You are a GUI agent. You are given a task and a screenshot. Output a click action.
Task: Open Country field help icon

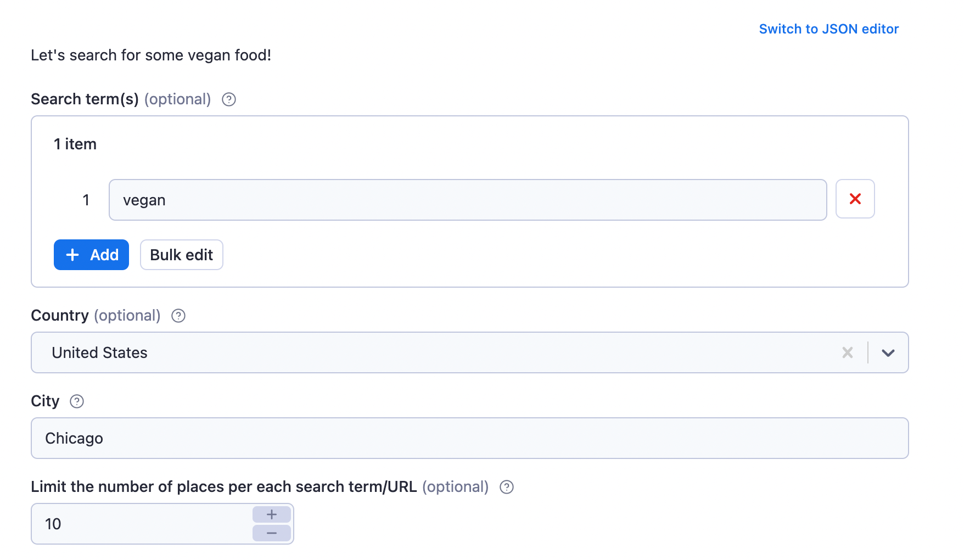click(178, 316)
